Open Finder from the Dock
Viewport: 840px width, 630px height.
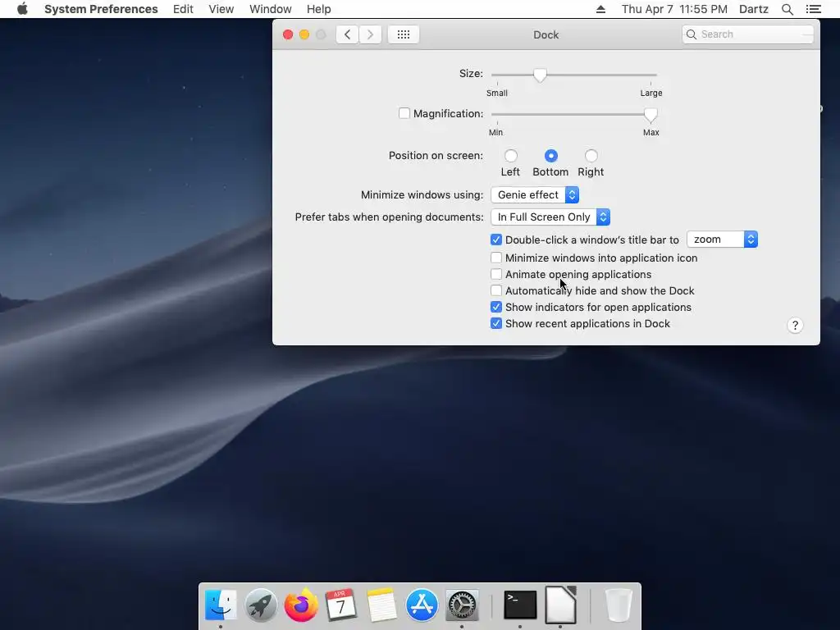221,605
